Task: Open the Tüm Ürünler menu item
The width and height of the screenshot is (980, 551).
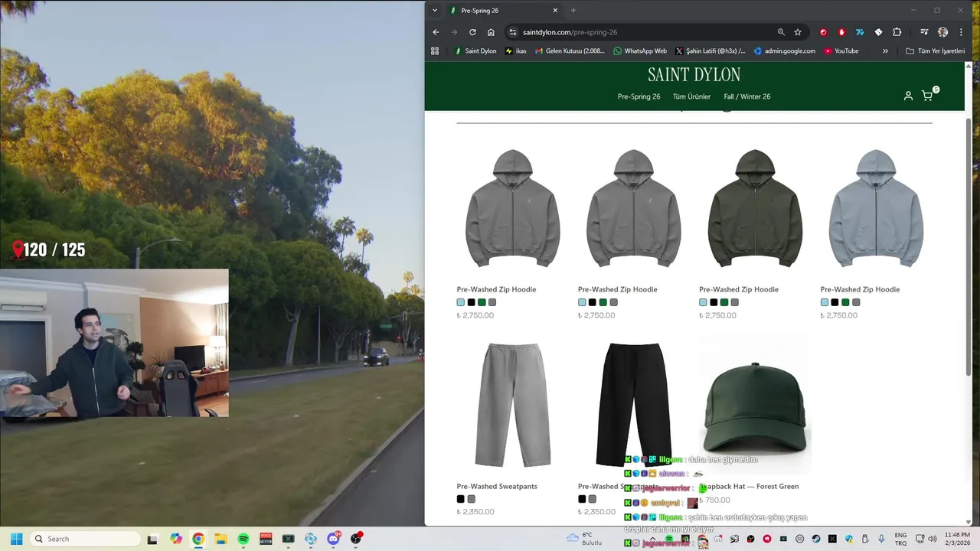Action: [691, 96]
